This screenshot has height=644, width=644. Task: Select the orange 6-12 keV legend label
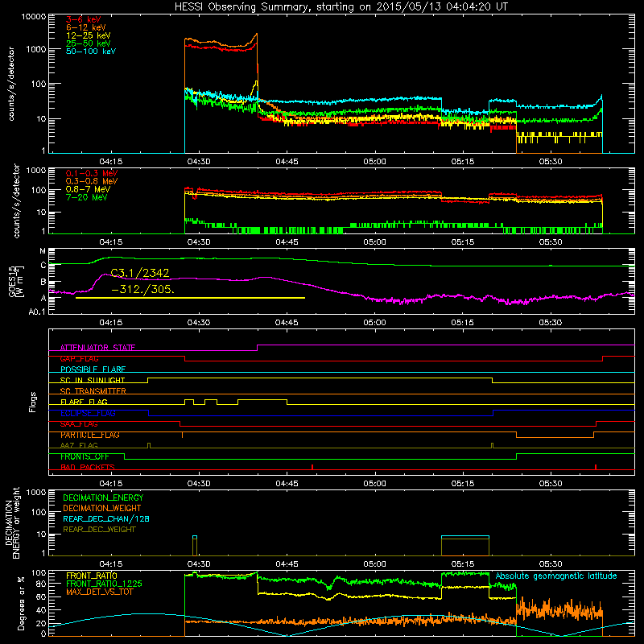(86, 27)
